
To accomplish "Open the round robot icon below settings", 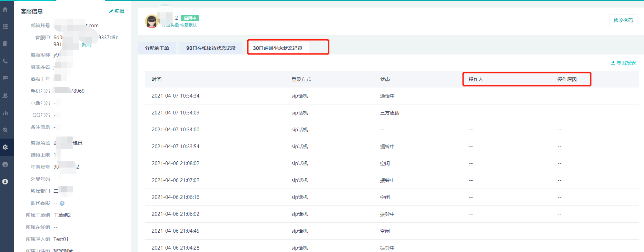I will click(5, 164).
